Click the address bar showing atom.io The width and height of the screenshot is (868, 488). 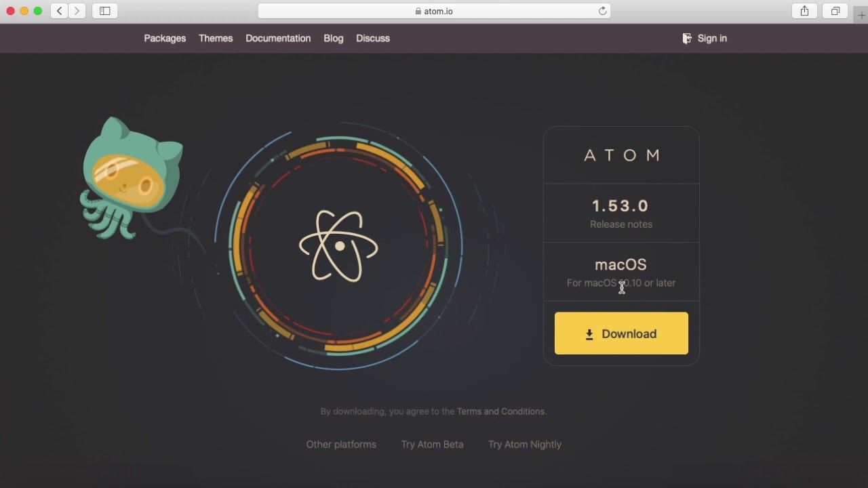point(434,11)
